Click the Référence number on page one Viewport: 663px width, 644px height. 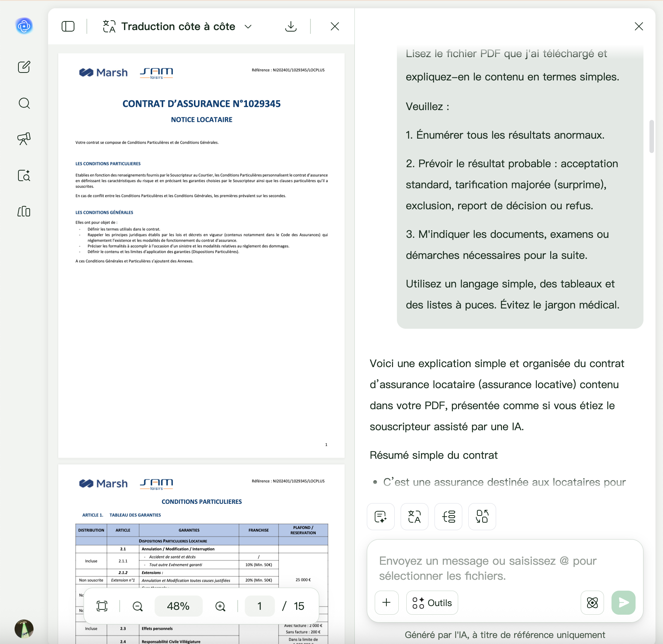tap(288, 70)
